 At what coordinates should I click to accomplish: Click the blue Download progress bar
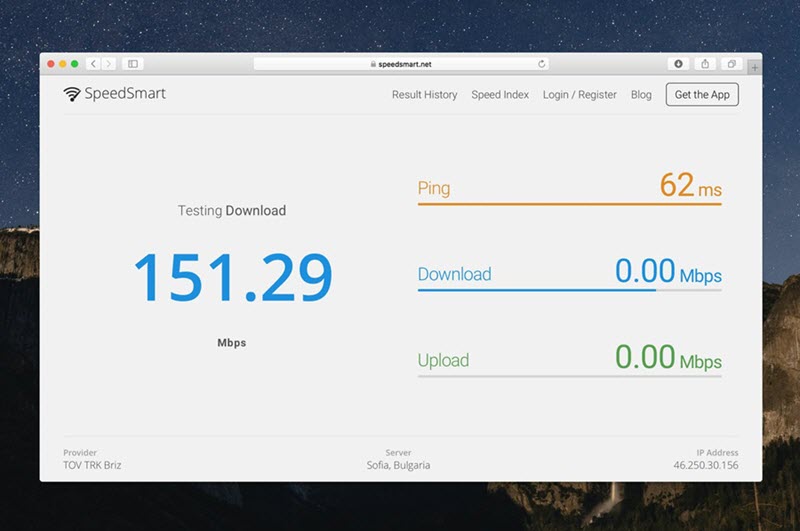(537, 290)
